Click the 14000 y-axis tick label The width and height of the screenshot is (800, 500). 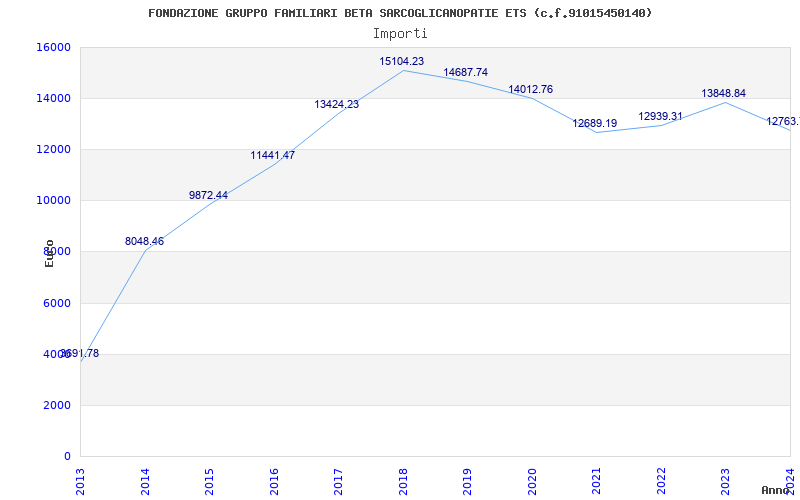[x=53, y=98]
